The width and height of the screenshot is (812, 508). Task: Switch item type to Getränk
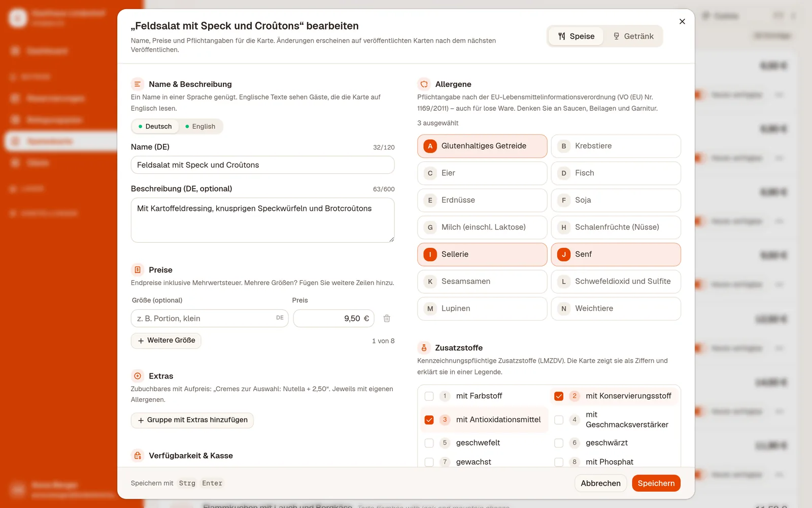pyautogui.click(x=633, y=36)
